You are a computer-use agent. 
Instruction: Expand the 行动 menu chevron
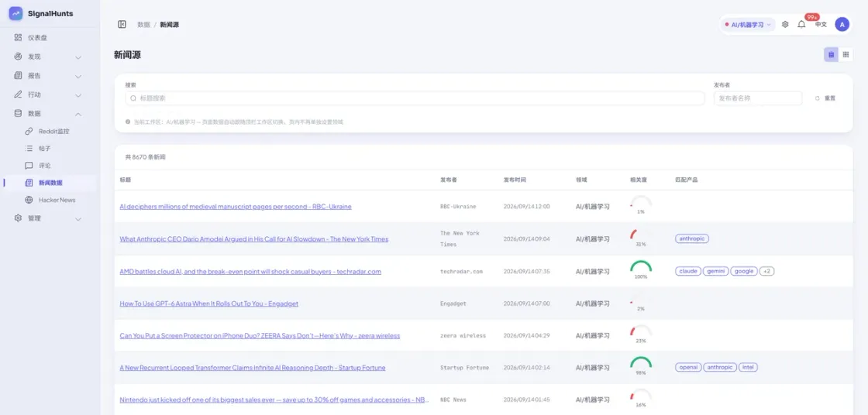pos(78,94)
